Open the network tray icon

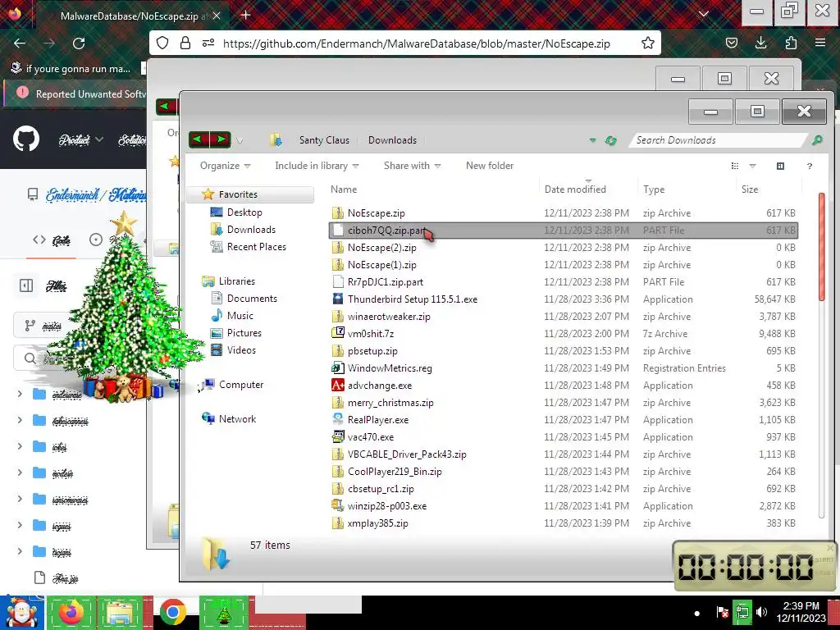(x=742, y=612)
